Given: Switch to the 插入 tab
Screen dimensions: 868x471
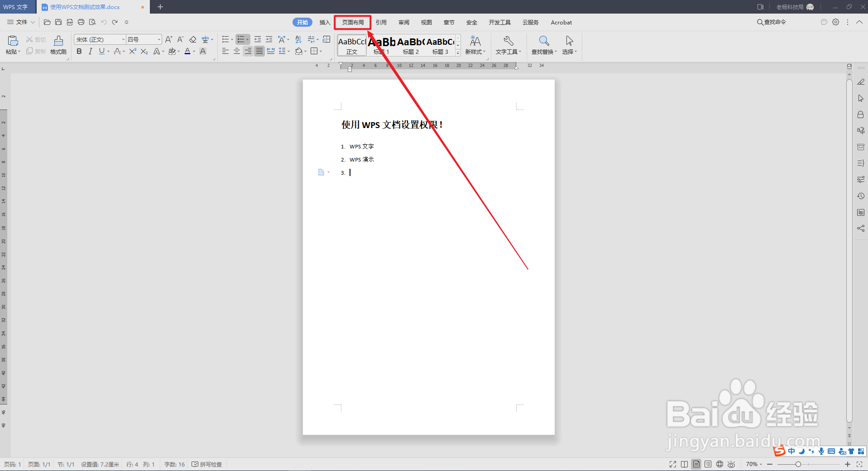Looking at the screenshot, I should click(x=325, y=22).
